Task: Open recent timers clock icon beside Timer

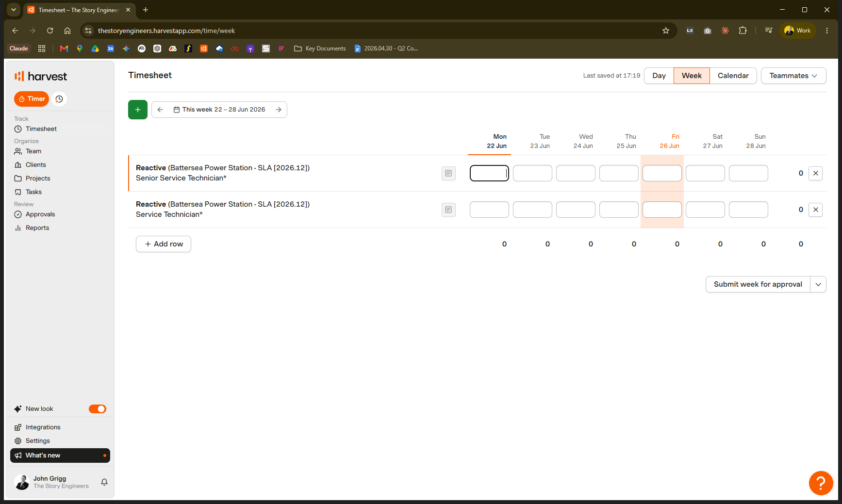Action: tap(59, 99)
